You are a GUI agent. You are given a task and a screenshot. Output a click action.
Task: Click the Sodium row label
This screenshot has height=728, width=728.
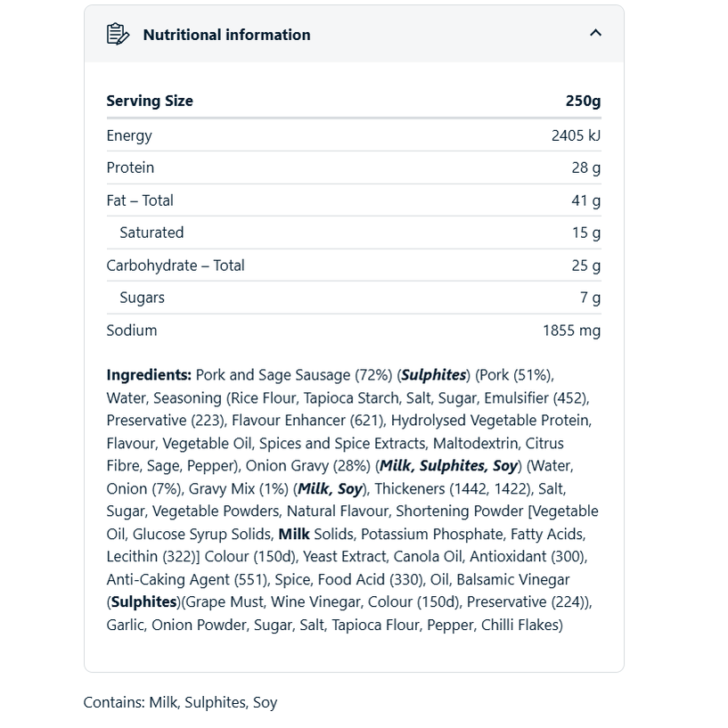(132, 331)
